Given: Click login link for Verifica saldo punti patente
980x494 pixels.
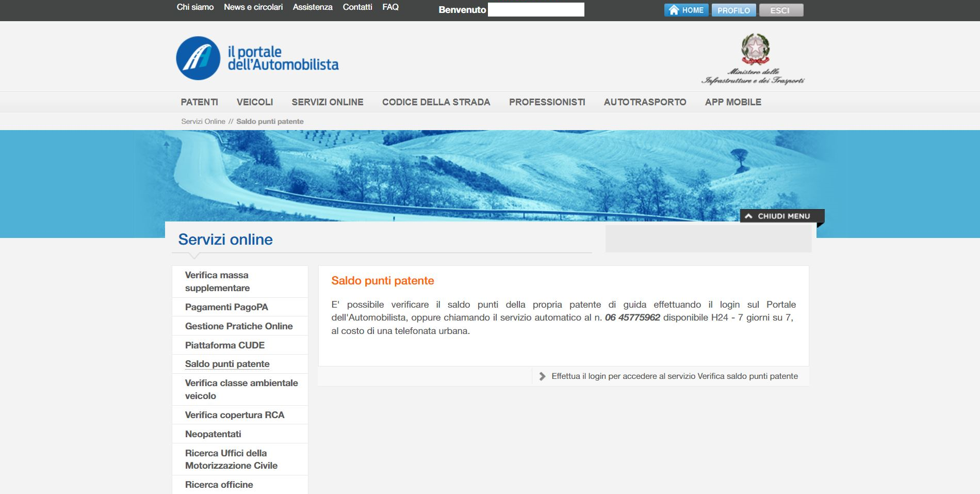Looking at the screenshot, I should click(674, 376).
